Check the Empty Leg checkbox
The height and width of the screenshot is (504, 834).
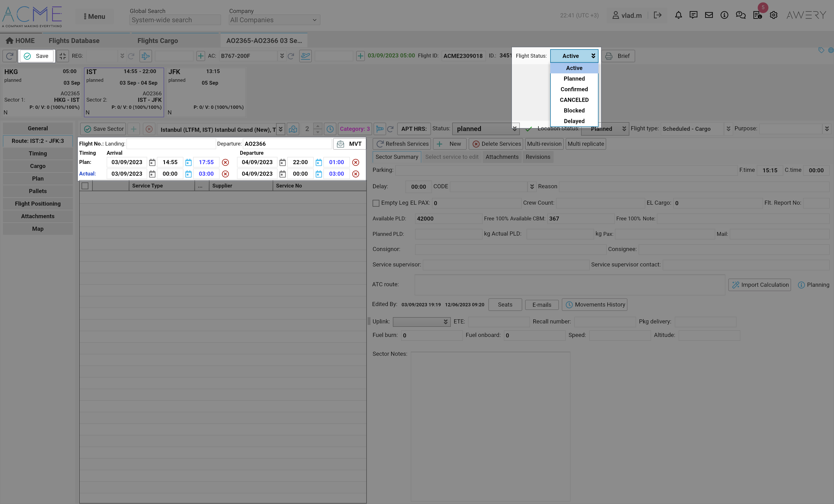pyautogui.click(x=376, y=203)
